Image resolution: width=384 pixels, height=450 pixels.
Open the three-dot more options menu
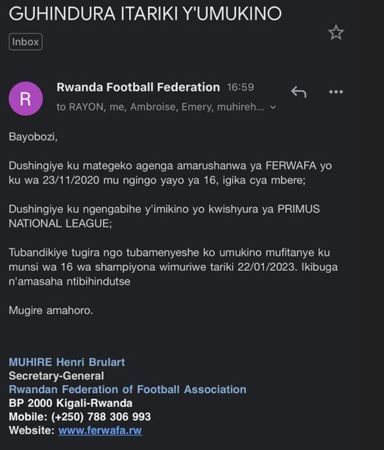pos(336,92)
